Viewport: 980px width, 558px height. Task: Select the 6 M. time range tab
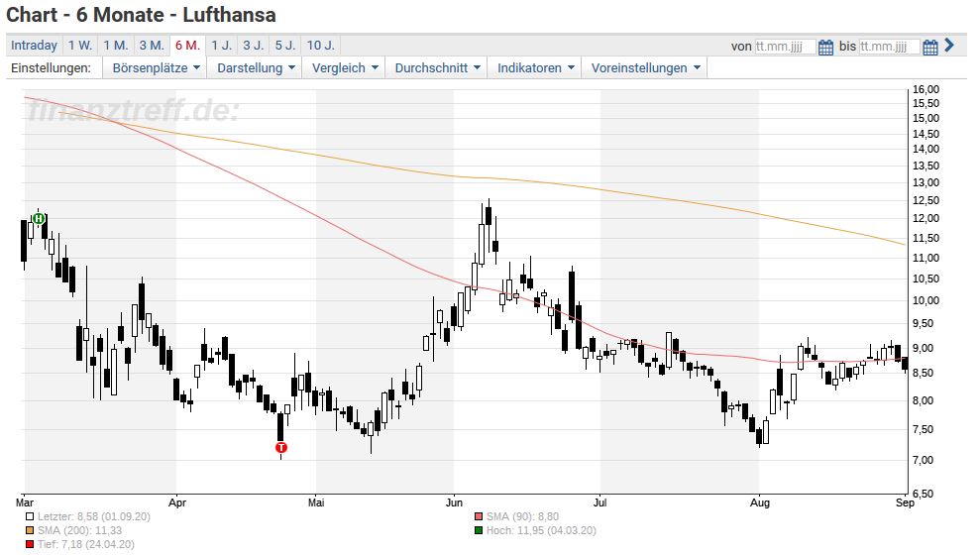click(x=187, y=46)
